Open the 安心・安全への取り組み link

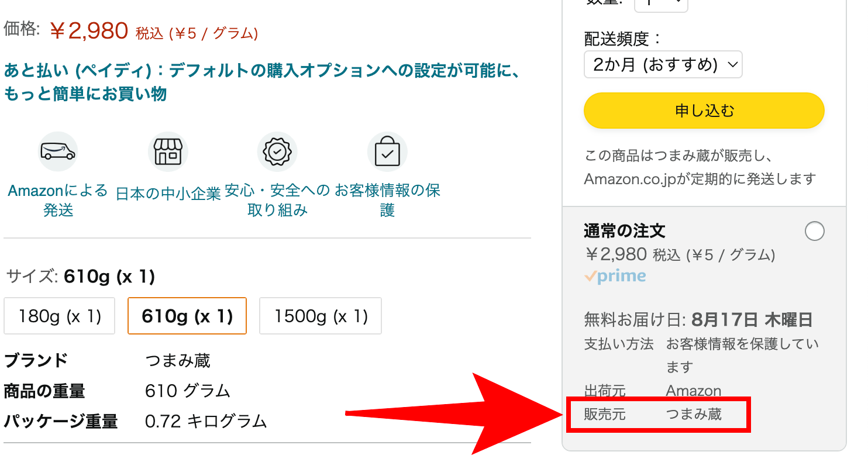click(x=277, y=200)
